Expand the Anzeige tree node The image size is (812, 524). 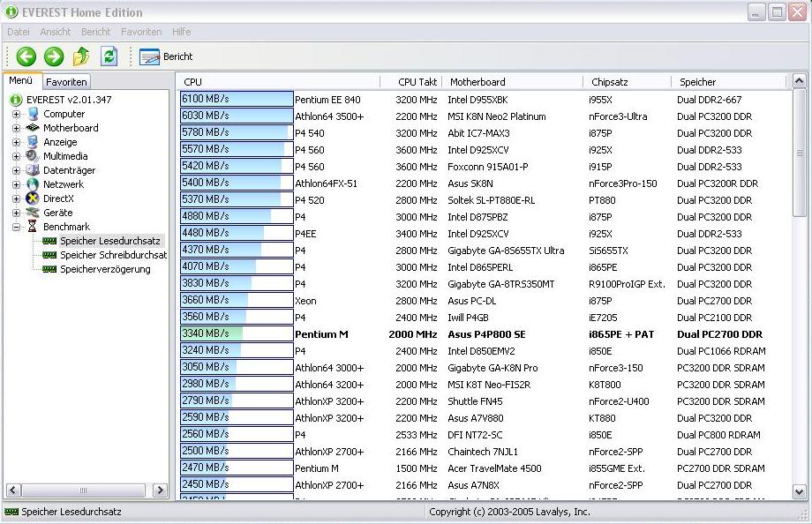click(16, 142)
